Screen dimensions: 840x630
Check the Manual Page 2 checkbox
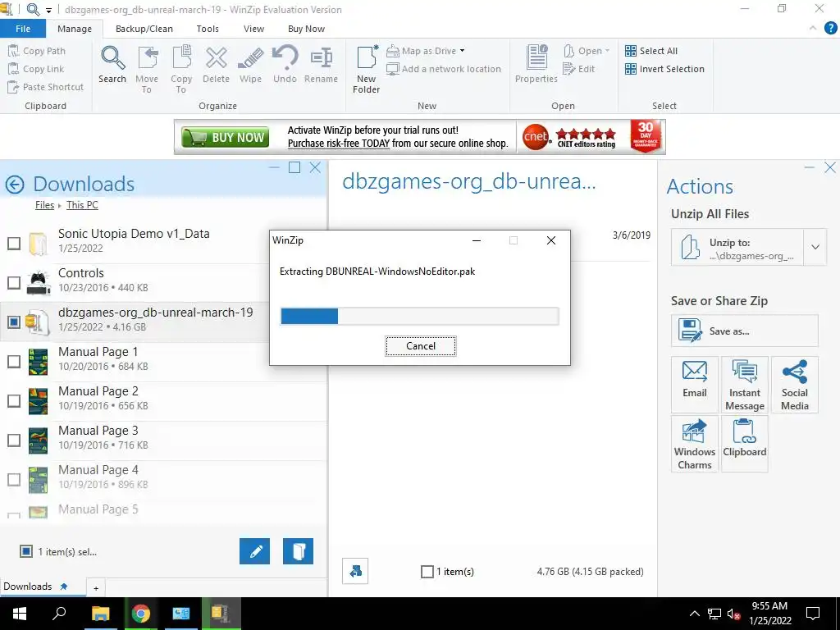coord(14,400)
